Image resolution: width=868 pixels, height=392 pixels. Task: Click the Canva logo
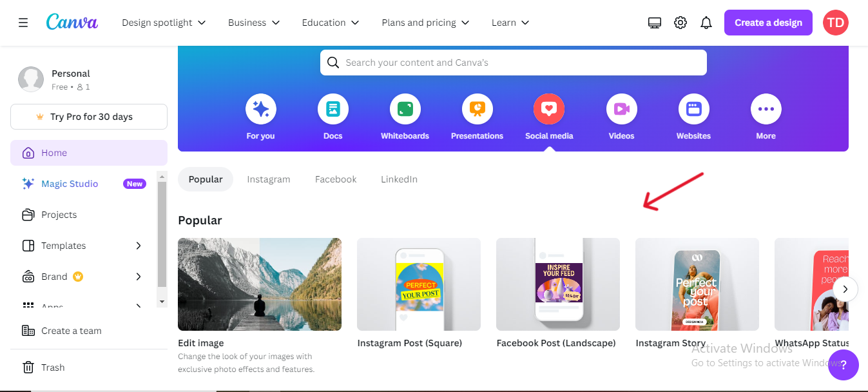[x=72, y=22]
